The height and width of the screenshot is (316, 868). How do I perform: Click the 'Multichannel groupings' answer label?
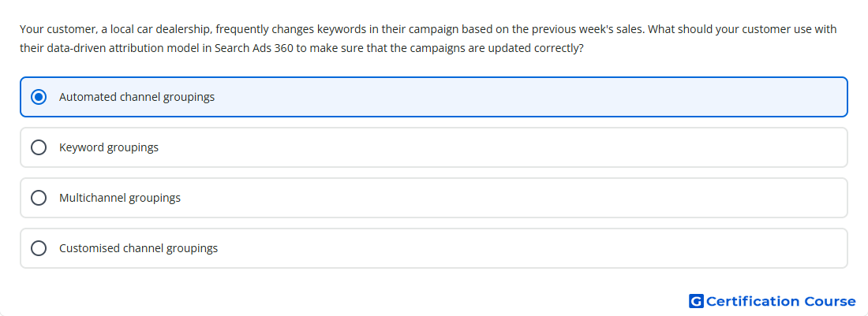(x=120, y=198)
